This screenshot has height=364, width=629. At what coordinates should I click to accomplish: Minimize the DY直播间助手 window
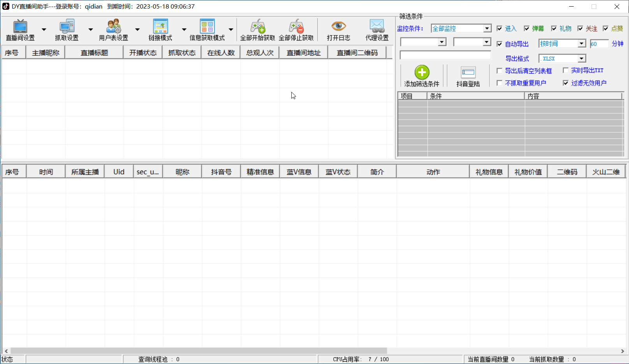coord(571,7)
